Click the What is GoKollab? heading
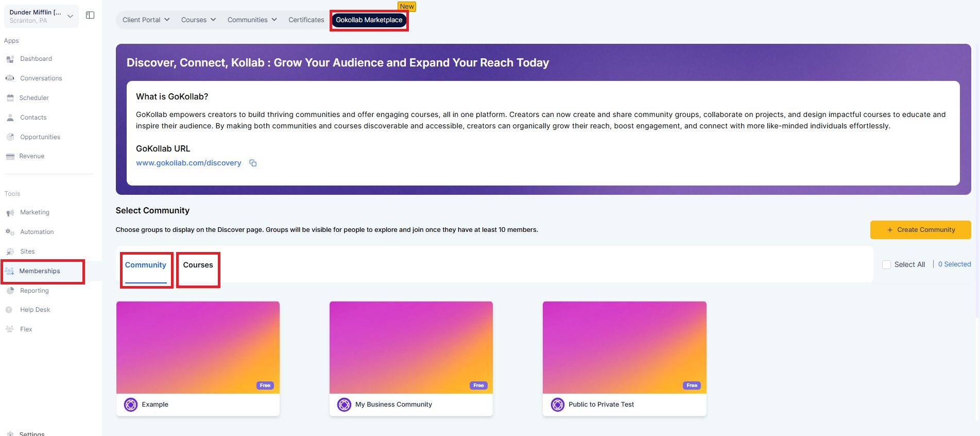The height and width of the screenshot is (436, 980). tap(172, 97)
